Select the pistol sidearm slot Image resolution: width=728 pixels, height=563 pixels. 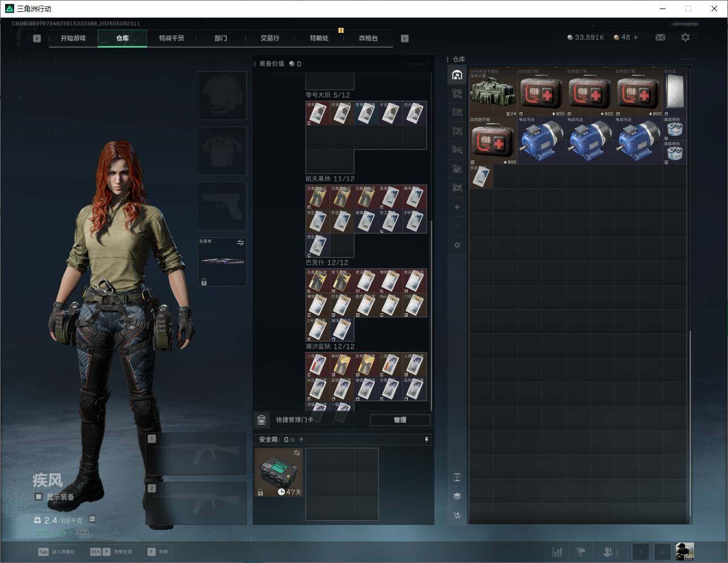pyautogui.click(x=222, y=207)
